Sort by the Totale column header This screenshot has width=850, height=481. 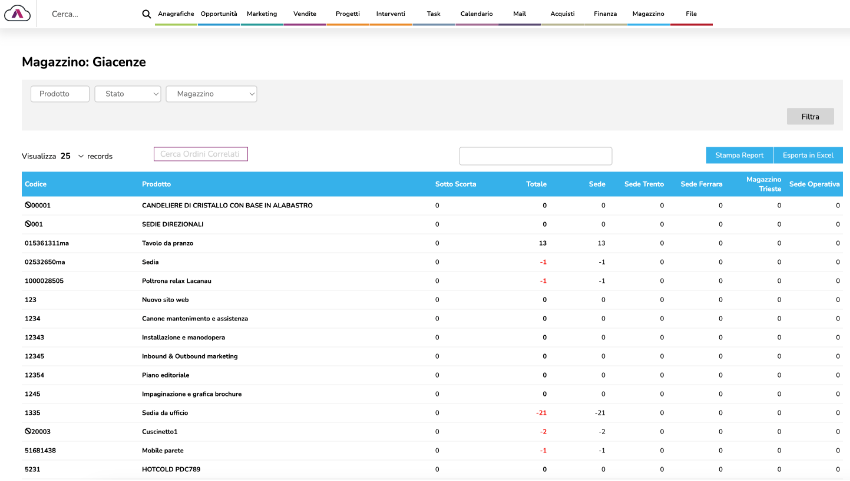click(x=536, y=184)
